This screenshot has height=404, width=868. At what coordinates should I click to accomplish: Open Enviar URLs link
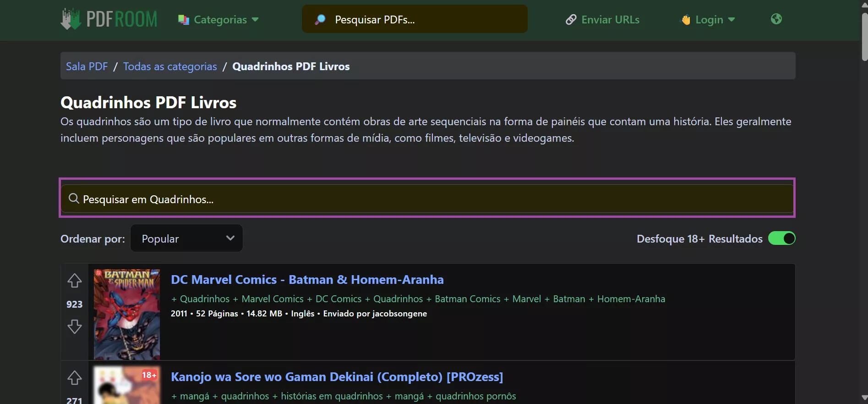coord(602,20)
